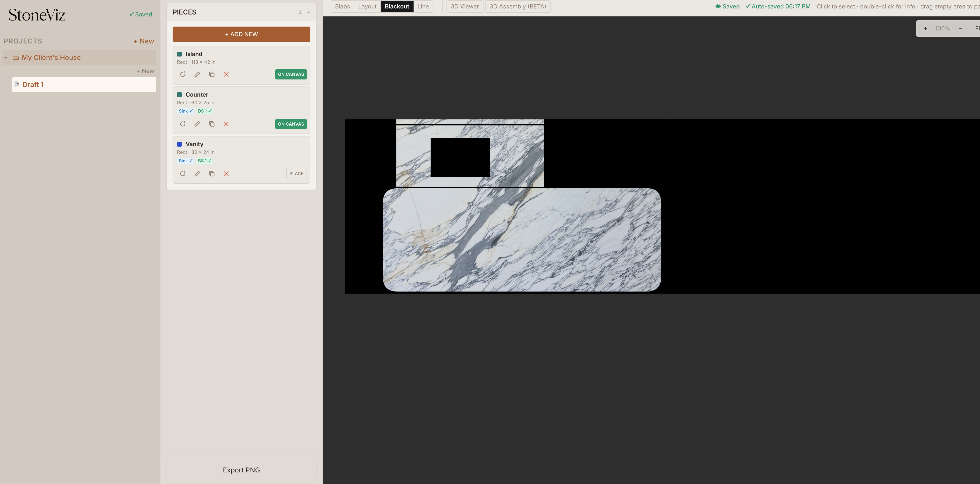This screenshot has height=484, width=980.
Task: Switch to the Slabs view
Action: point(342,7)
